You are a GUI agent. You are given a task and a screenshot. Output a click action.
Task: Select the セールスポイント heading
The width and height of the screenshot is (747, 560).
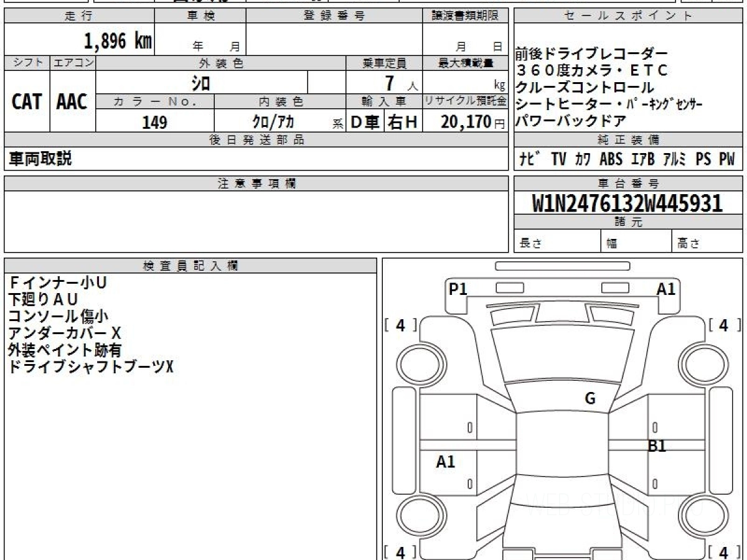(x=628, y=16)
